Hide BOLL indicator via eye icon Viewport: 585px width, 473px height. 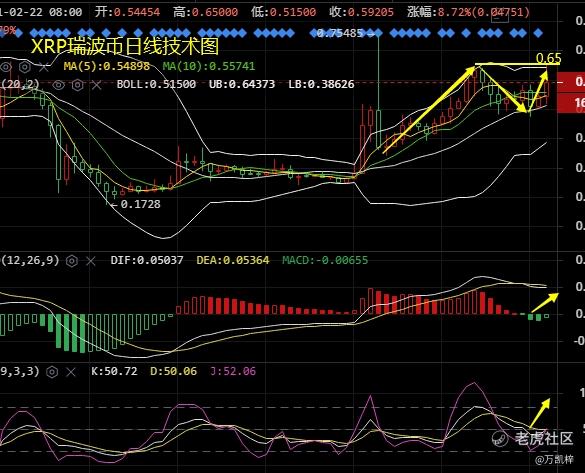click(x=58, y=85)
